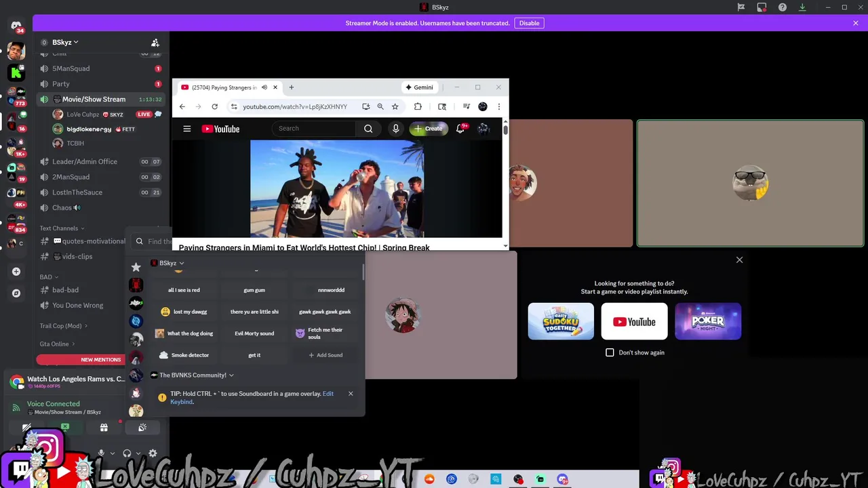This screenshot has height=488, width=868.
Task: Click the SoundCloud icon in the taskbar
Action: pos(429,479)
